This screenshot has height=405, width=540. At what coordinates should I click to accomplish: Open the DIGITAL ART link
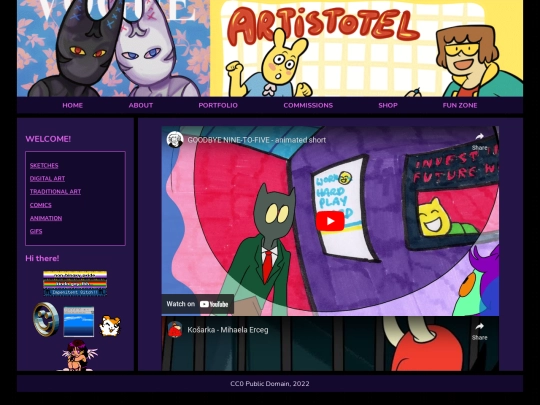click(47, 179)
